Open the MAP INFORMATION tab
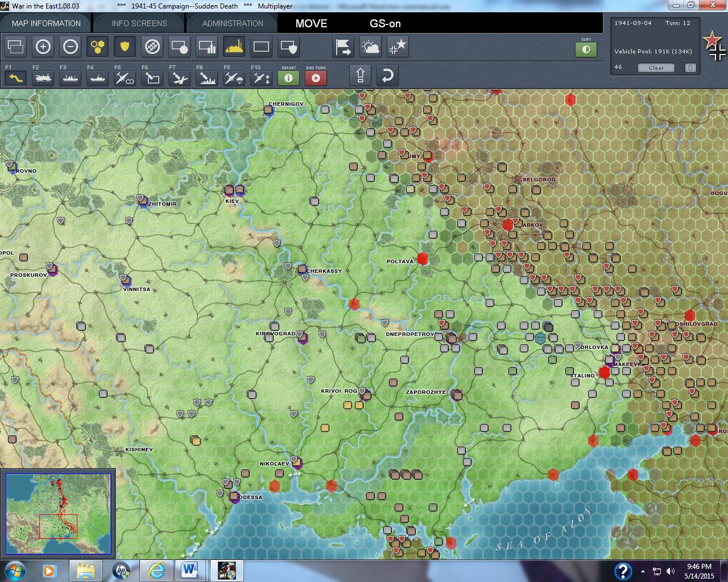 coord(46,23)
